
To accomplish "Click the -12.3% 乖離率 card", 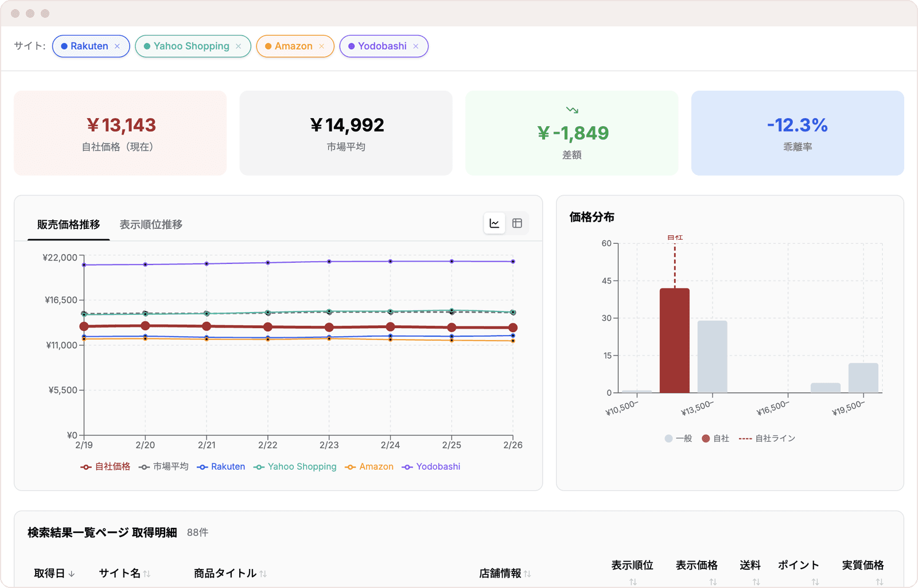I will pos(798,133).
